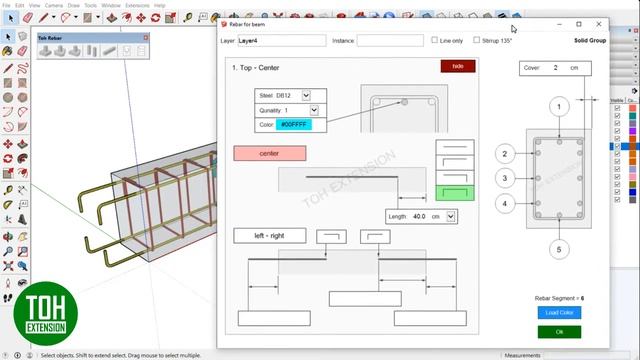Pick Tape Measure in the top toolbar
Viewport: 640px width, 360px height.
tap(188, 18)
